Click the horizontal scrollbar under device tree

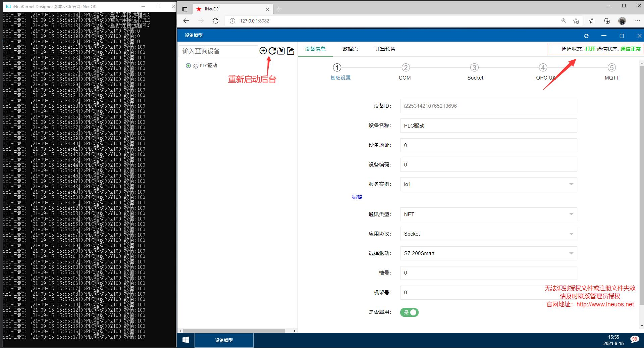234,331
